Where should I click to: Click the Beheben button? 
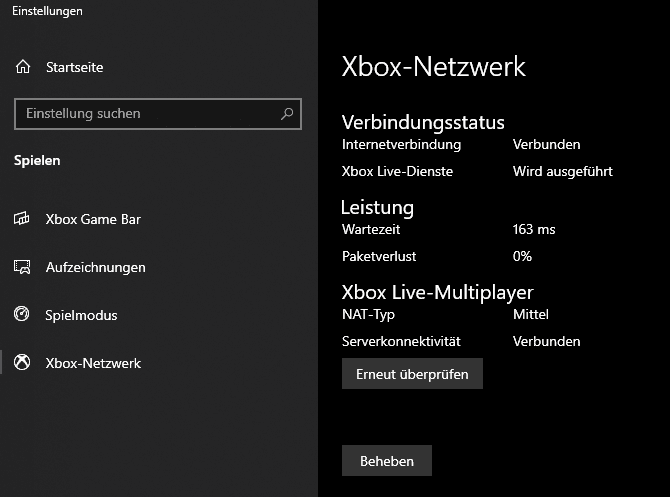tap(387, 461)
